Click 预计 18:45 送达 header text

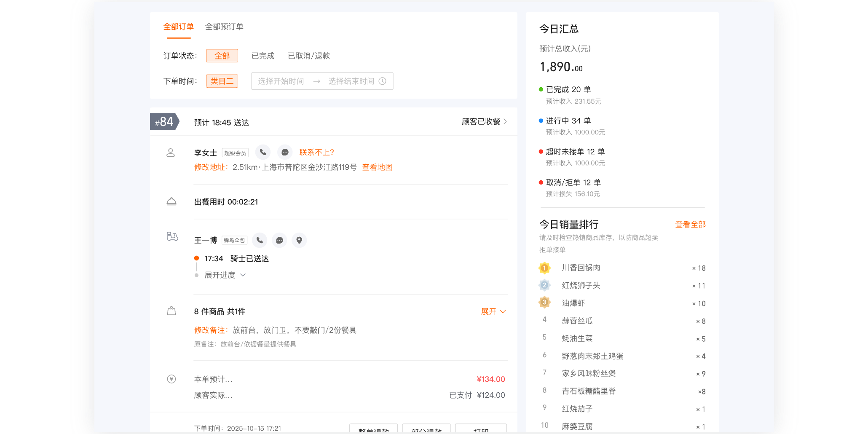pos(222,123)
